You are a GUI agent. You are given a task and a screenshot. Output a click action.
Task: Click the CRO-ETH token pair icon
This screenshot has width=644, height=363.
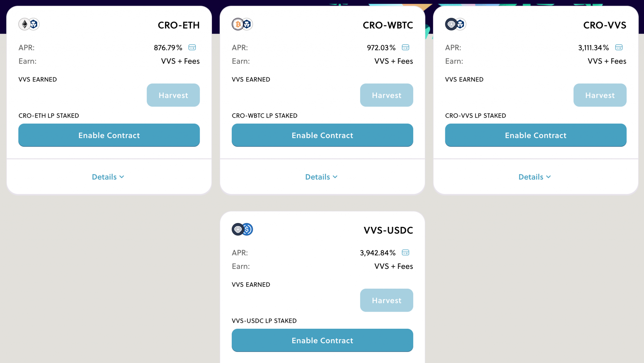[29, 24]
